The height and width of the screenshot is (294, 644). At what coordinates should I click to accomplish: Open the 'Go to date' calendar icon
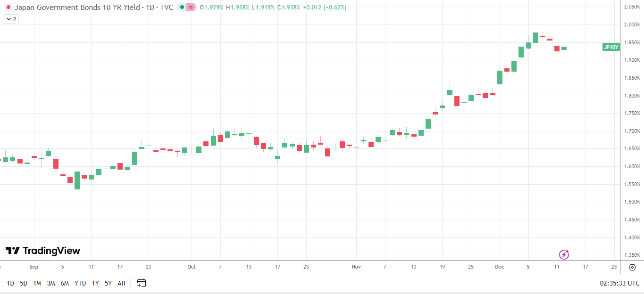[x=141, y=283]
